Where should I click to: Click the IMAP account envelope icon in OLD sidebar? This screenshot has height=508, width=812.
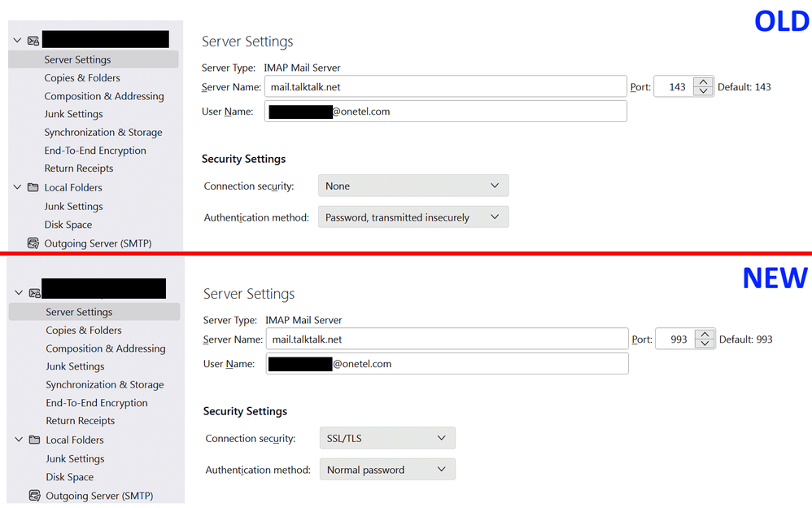coord(33,39)
